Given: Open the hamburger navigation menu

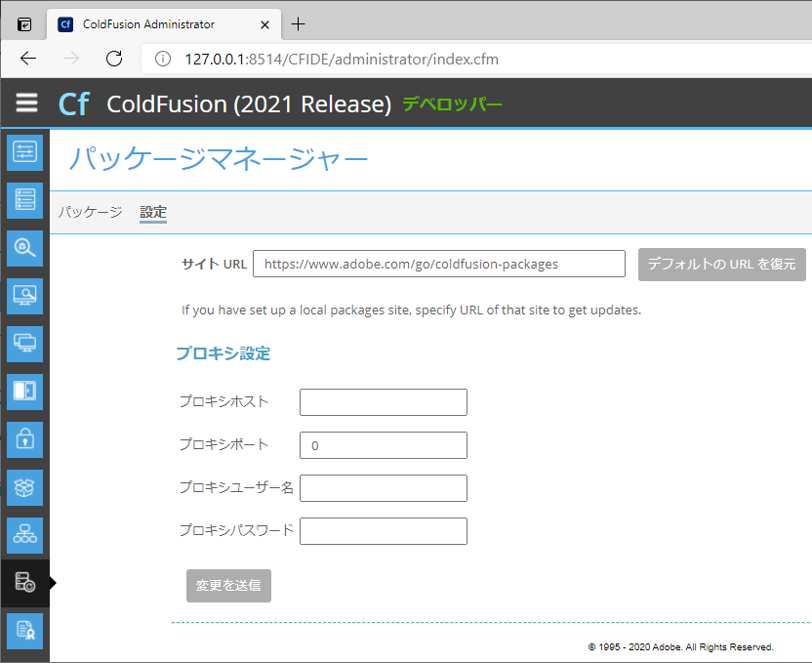Looking at the screenshot, I should pos(26,103).
